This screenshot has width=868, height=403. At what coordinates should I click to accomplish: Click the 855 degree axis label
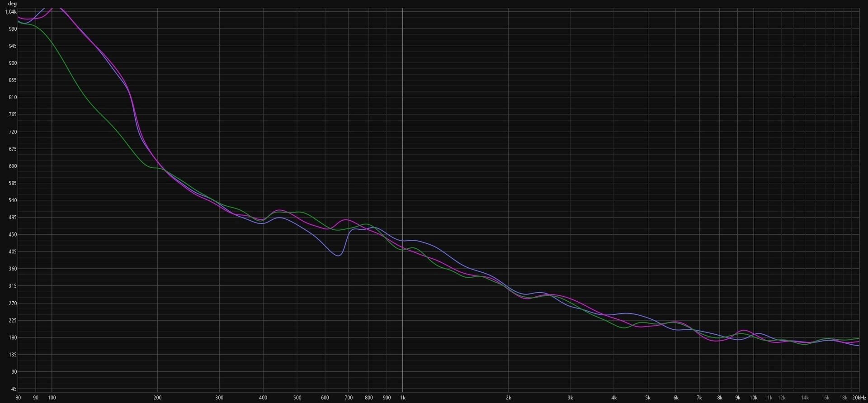point(13,81)
